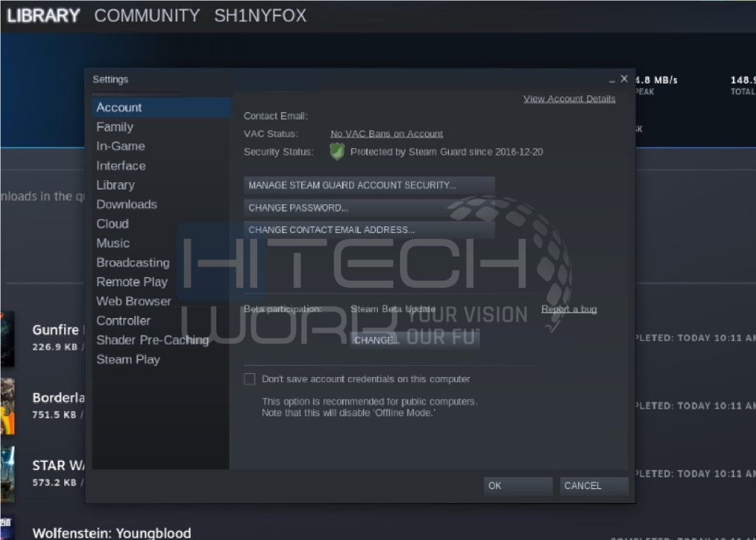Click the Change Password button

pos(369,207)
